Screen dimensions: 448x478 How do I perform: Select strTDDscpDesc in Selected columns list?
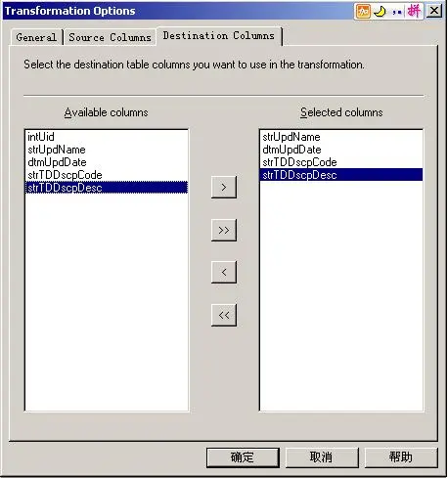point(341,175)
